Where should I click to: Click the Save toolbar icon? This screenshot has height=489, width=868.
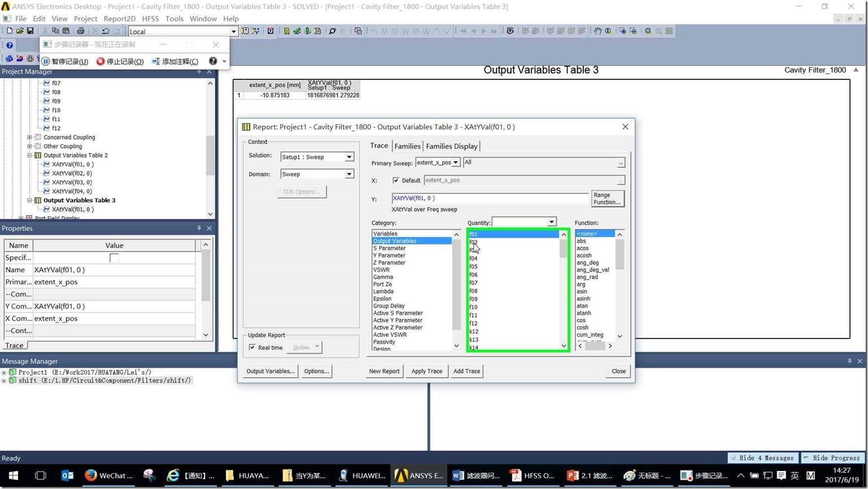pos(30,31)
